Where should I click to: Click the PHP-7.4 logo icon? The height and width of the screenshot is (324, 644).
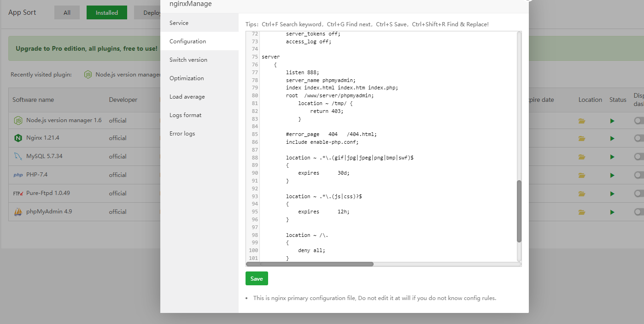(x=18, y=175)
